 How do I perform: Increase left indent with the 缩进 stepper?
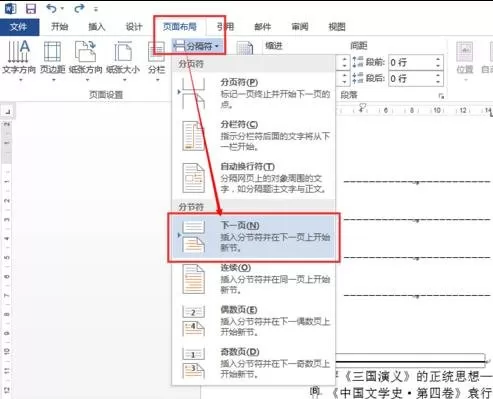point(344,59)
